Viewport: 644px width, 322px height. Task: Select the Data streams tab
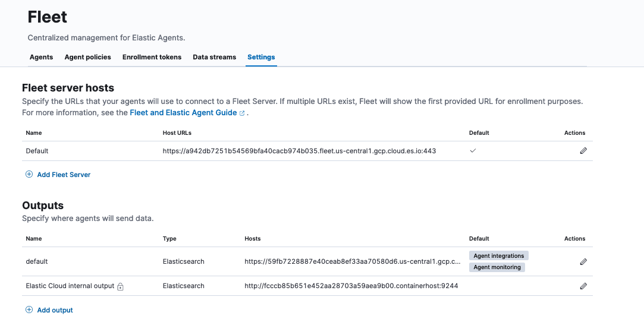pos(214,57)
